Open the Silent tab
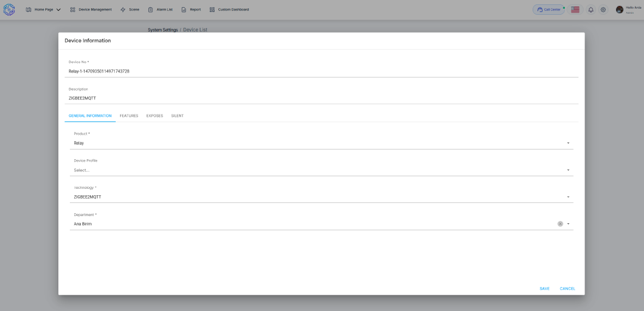This screenshot has height=311, width=644. pos(177,116)
